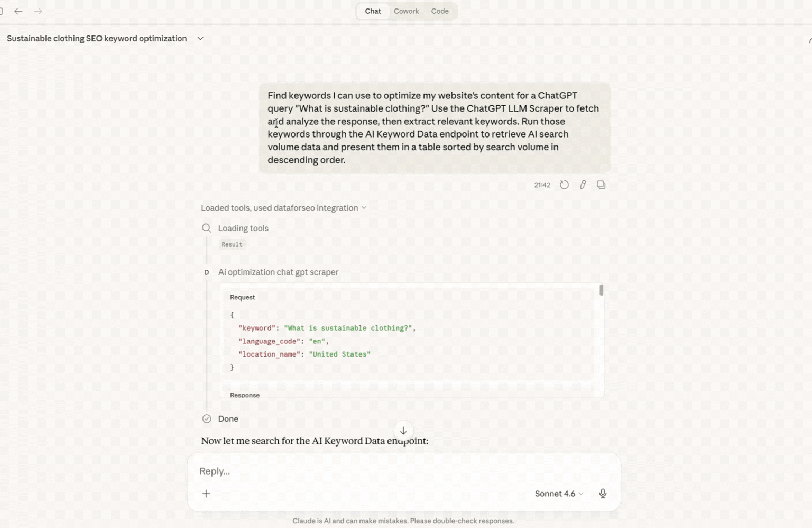Click the magnifier icon beside Loading tools
This screenshot has height=528, width=812.
(x=206, y=228)
